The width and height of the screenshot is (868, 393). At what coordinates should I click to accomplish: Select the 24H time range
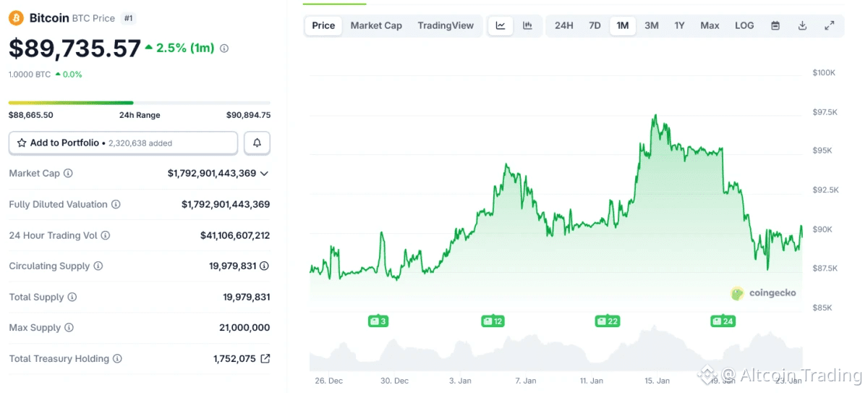pos(564,25)
